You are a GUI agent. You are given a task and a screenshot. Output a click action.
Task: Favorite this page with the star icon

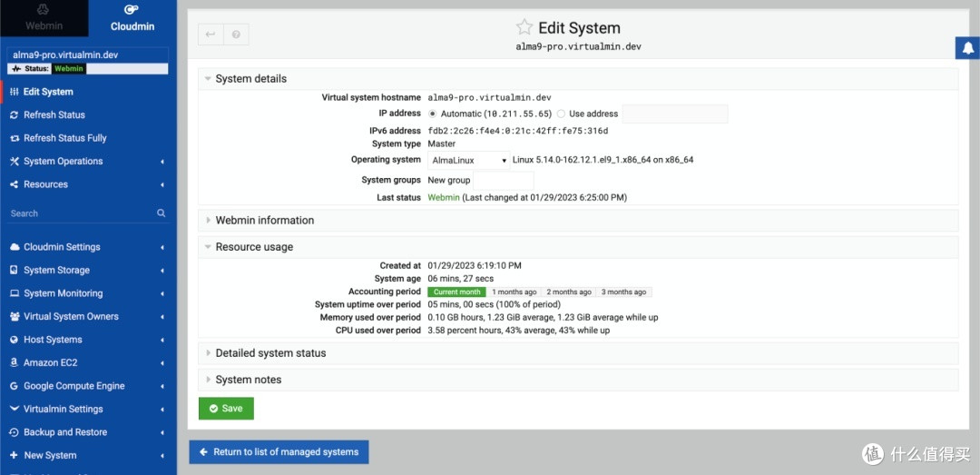[524, 27]
